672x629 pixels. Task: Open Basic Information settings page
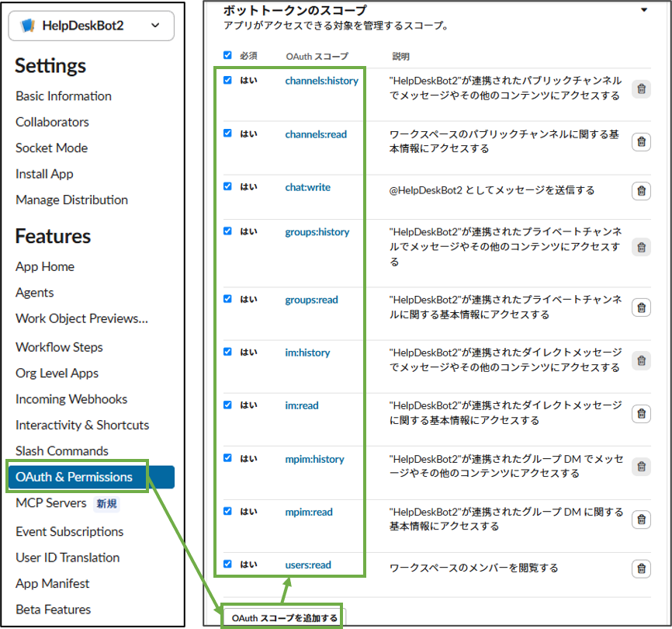click(64, 96)
